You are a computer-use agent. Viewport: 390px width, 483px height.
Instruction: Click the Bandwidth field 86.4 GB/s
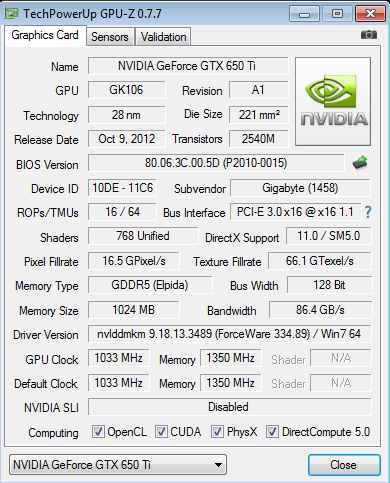tap(320, 310)
